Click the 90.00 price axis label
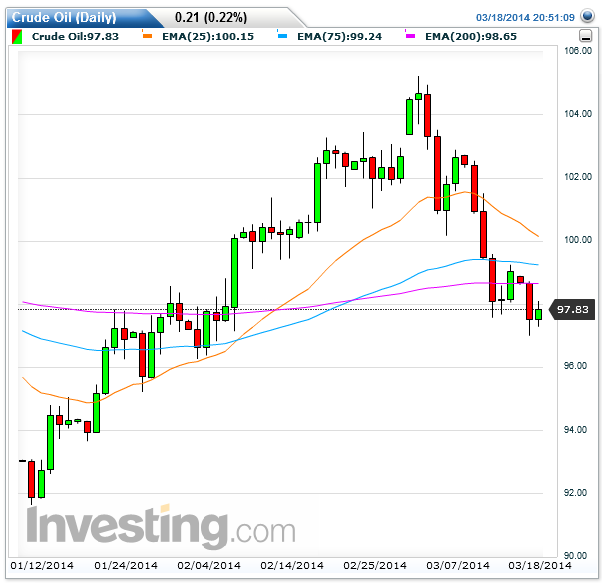606x583 pixels. [x=575, y=556]
